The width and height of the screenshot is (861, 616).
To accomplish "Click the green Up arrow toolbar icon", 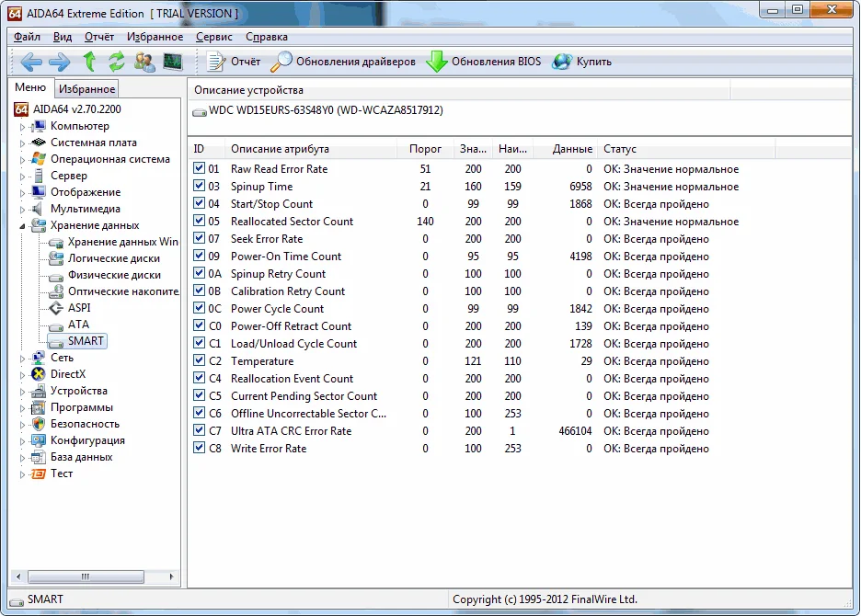I will 89,62.
